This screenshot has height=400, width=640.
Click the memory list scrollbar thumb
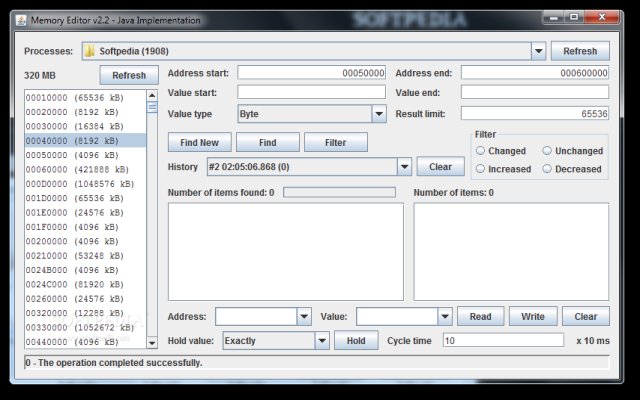coord(152,107)
